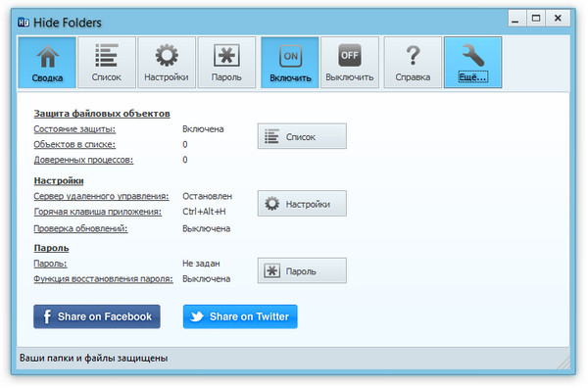This screenshot has height=388, width=588.
Task: Close the Hide Folders window
Action: [558, 19]
